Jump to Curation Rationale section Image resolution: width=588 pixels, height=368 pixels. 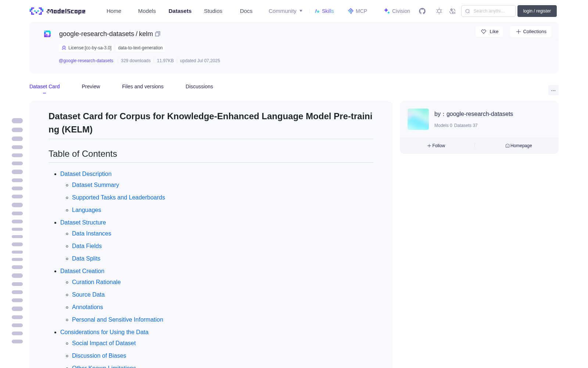[x=96, y=282]
